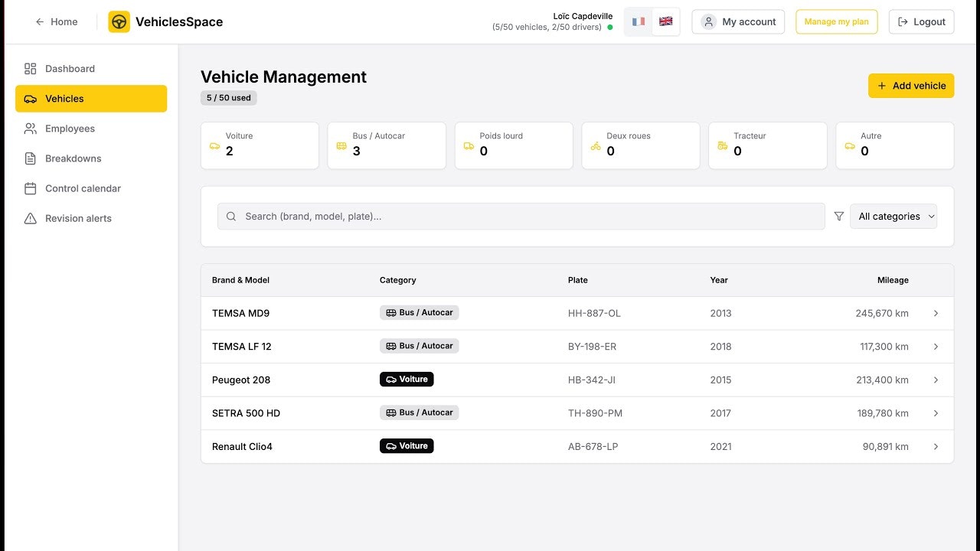
Task: Go to Breakdowns in the sidebar
Action: pyautogui.click(x=73, y=158)
